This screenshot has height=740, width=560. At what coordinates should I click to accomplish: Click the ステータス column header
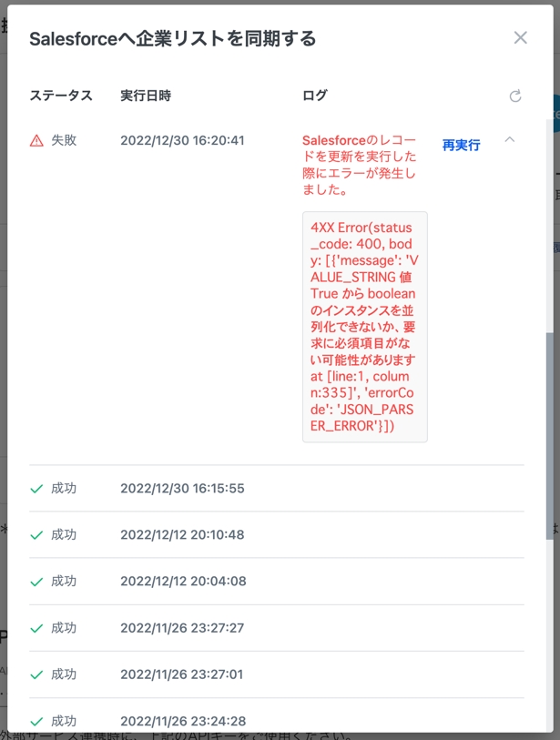point(61,96)
